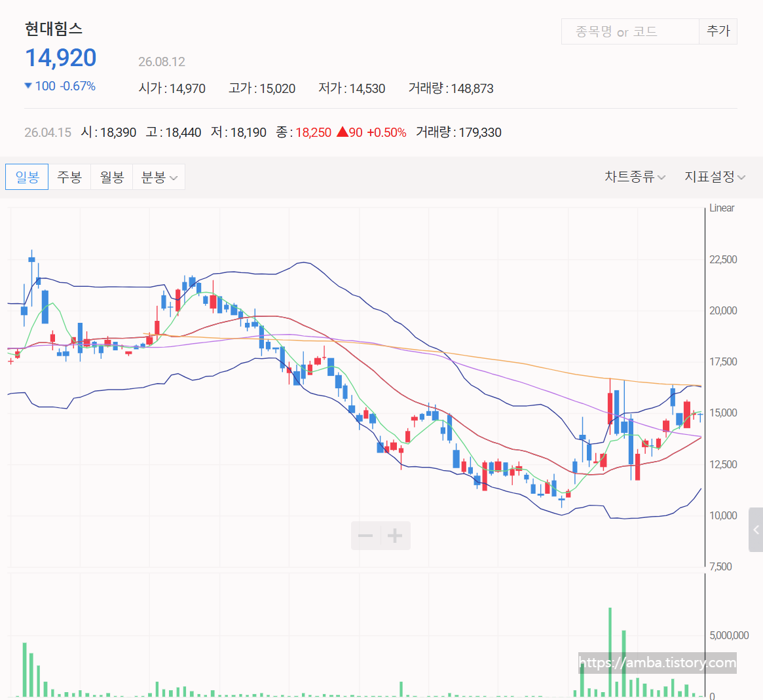The width and height of the screenshot is (763, 700).
Task: Zoom in the chart with plus button
Action: coord(395,536)
